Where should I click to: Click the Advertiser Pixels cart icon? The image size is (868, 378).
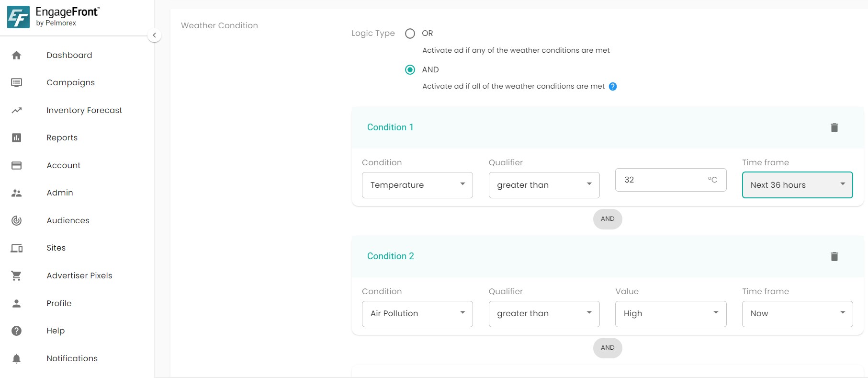pos(16,275)
